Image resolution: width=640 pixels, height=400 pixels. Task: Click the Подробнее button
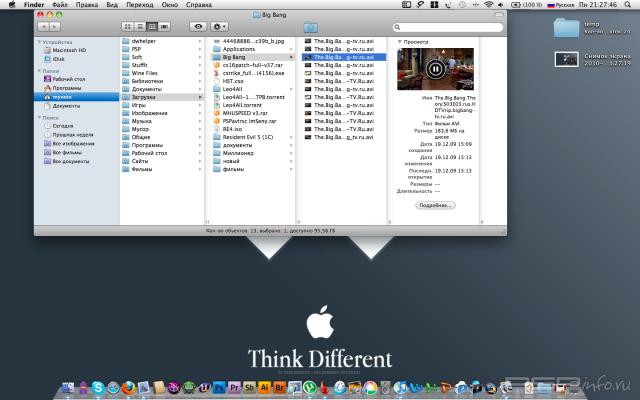[436, 205]
